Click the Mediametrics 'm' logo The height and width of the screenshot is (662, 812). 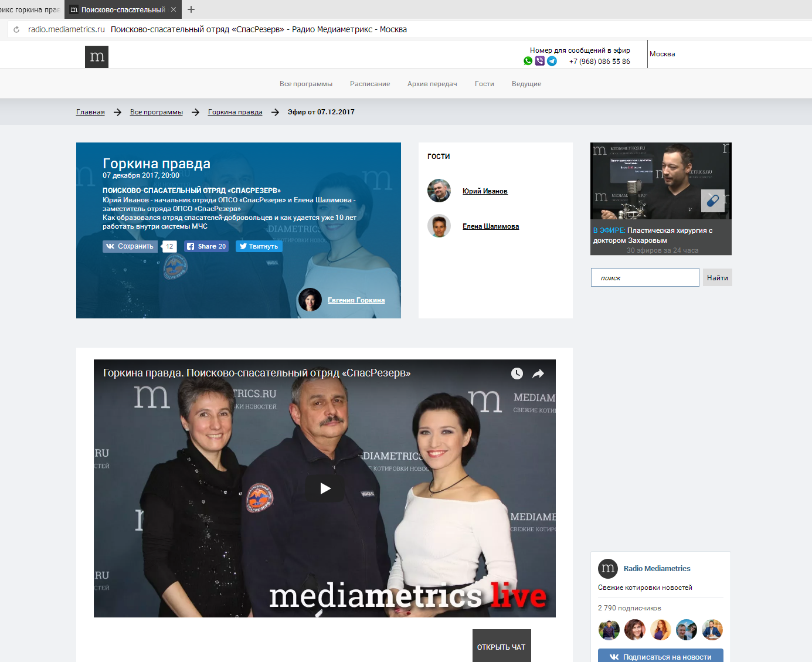click(x=97, y=57)
